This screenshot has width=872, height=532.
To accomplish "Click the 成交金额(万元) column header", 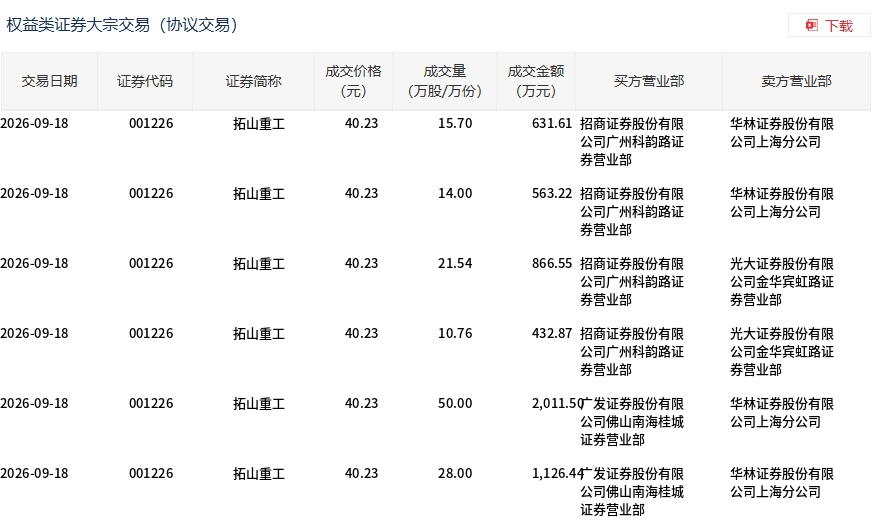I will click(x=536, y=81).
